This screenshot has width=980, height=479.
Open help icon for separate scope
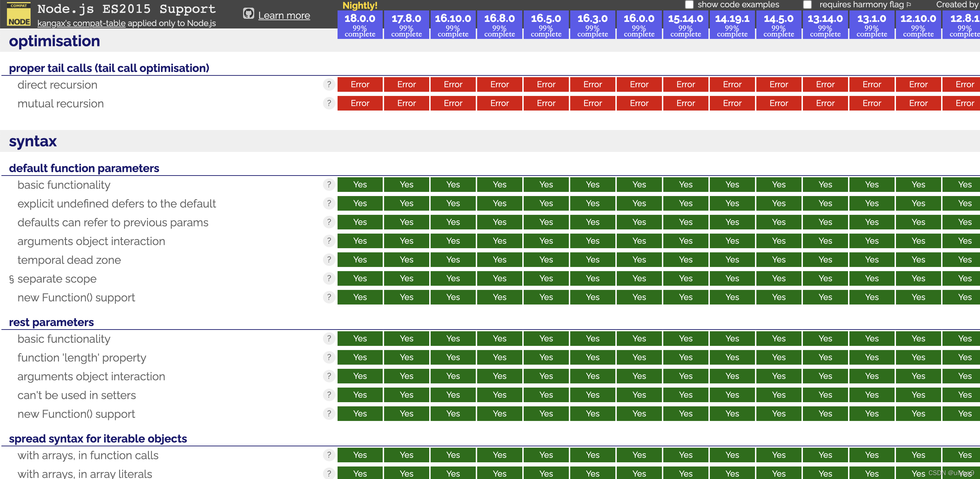[x=329, y=278]
